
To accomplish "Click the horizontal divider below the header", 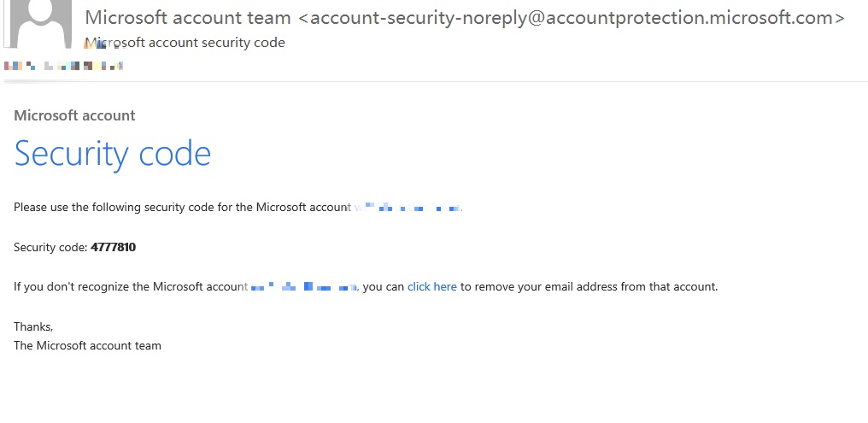I will [434, 81].
